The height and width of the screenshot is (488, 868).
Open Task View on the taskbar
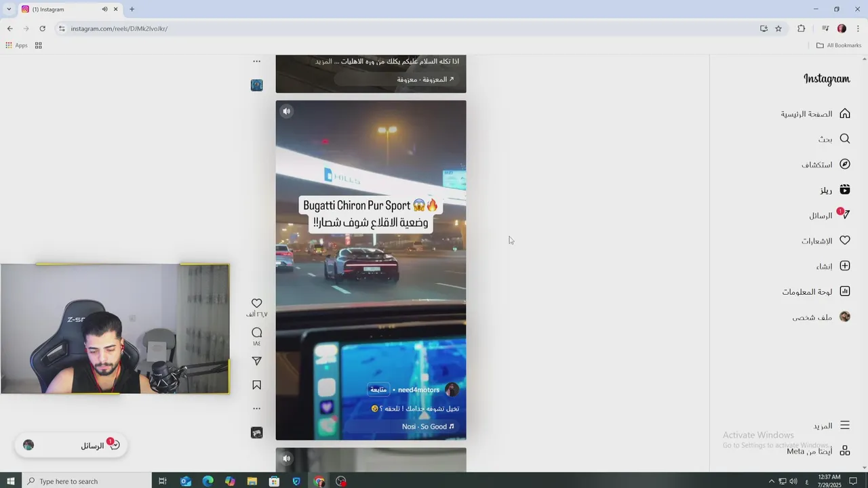click(x=163, y=481)
